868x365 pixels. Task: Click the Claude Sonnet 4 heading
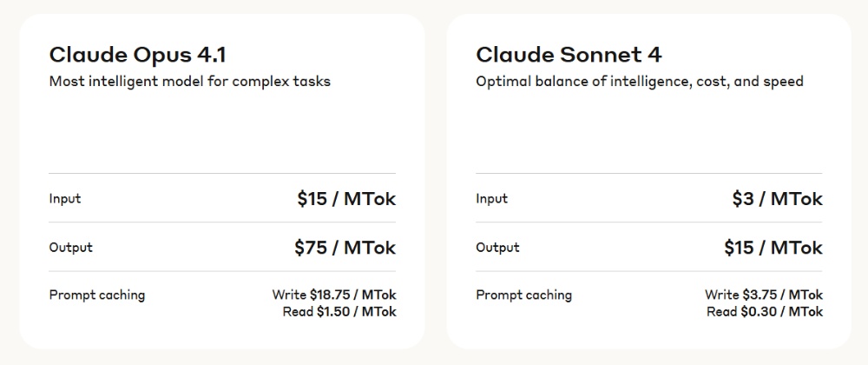(569, 55)
